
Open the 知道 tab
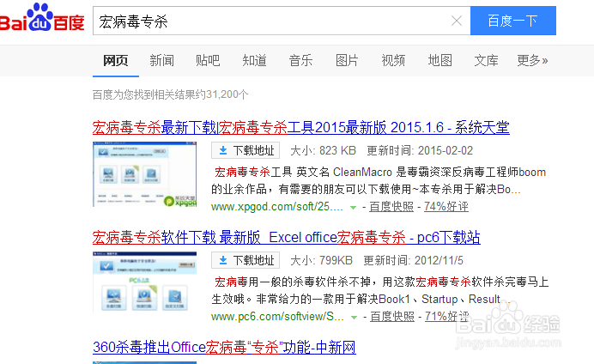[x=254, y=60]
